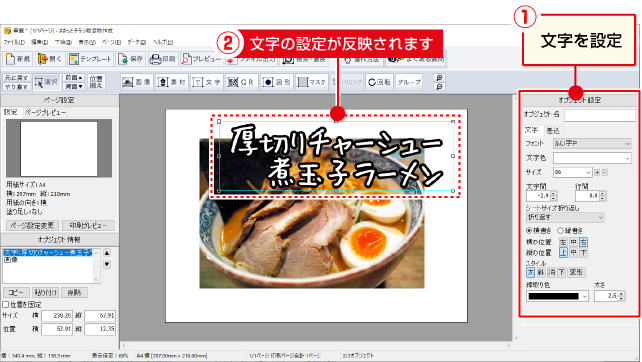Move object up in list with ▲
Screen dimensions: 642x362
click(x=107, y=253)
